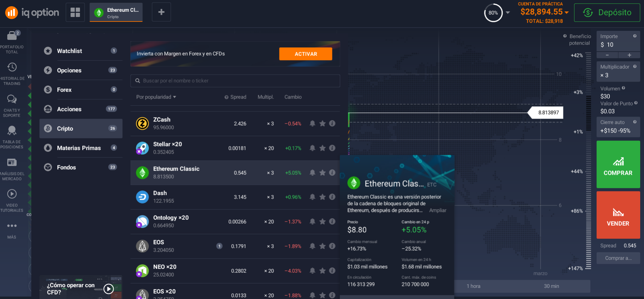Toggle favorite star for NEO ×20
This screenshot has width=644, height=299.
[322, 271]
